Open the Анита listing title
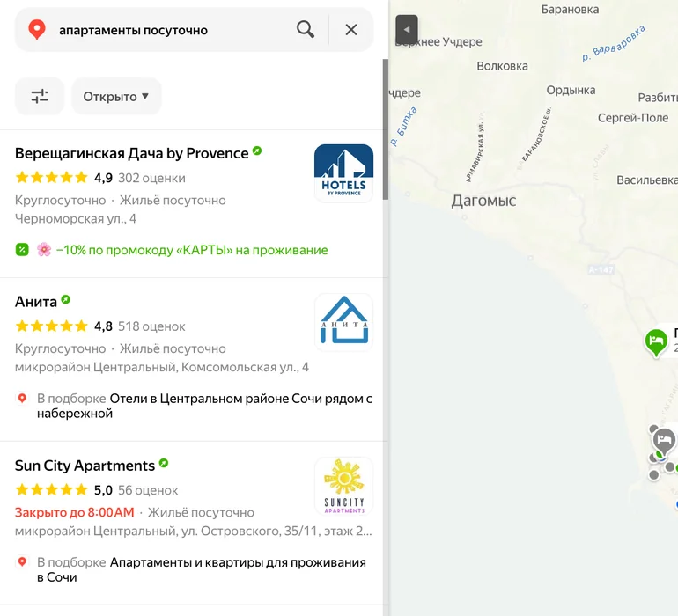This screenshot has width=678, height=616. click(36, 302)
